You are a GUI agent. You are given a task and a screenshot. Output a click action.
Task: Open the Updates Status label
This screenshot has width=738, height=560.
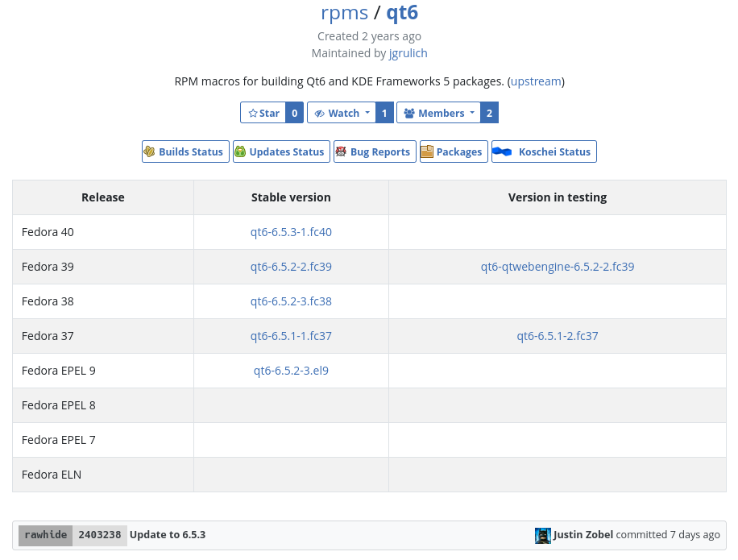pos(287,152)
